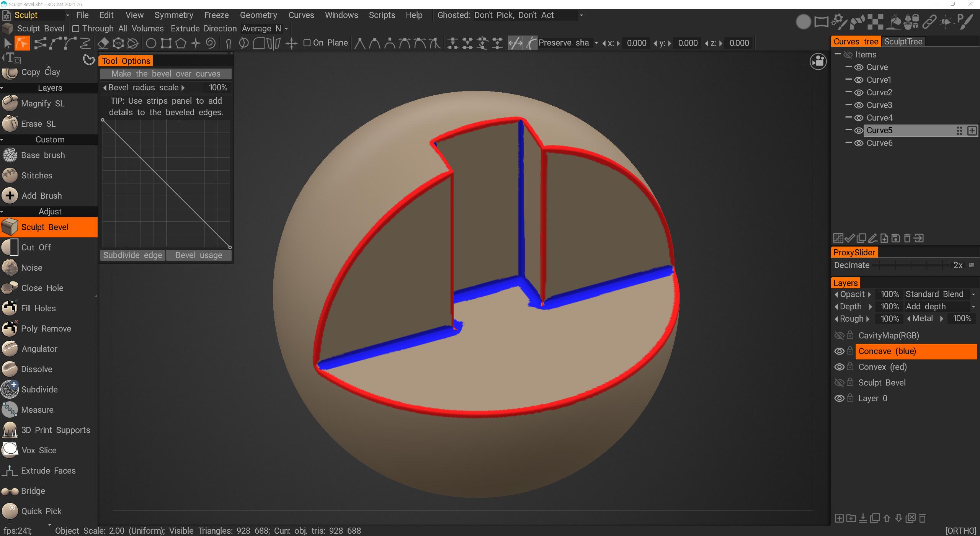Click Make the bevel over curves
Screen dimensions: 980x536
[166, 74]
